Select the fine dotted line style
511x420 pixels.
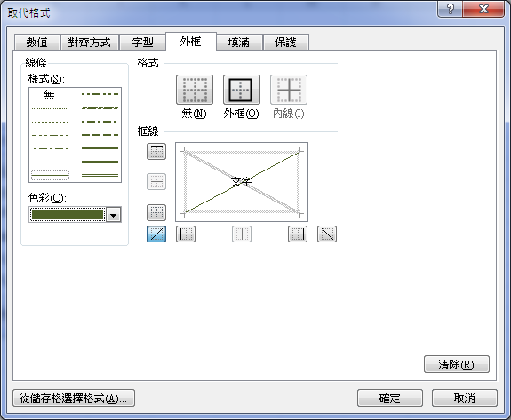coord(50,108)
